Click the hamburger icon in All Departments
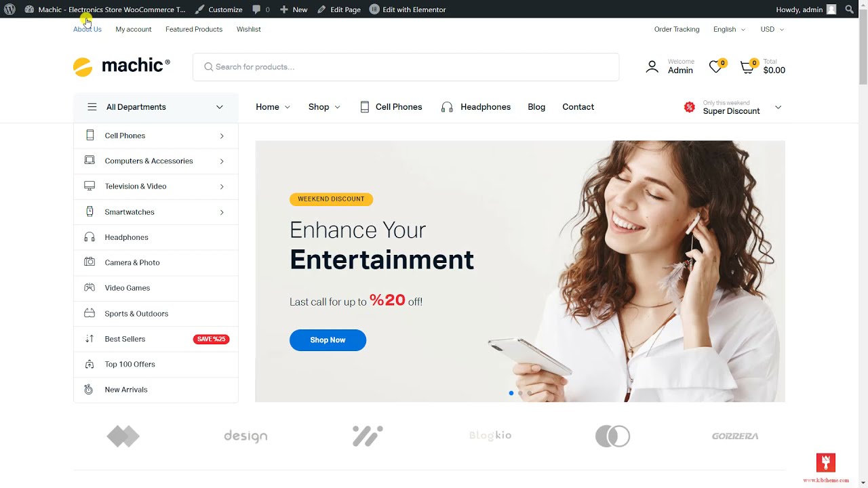The height and width of the screenshot is (488, 868). [x=92, y=107]
